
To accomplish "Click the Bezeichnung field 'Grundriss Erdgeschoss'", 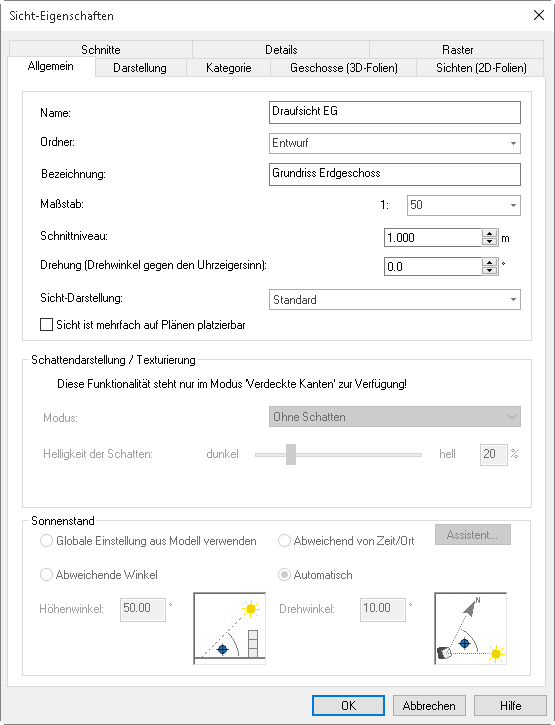I will (395, 174).
